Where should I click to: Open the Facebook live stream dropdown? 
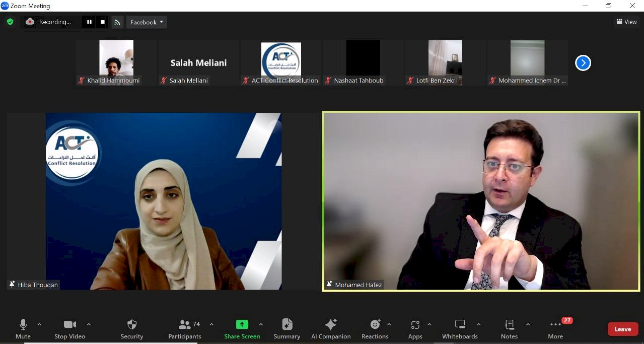[x=147, y=22]
